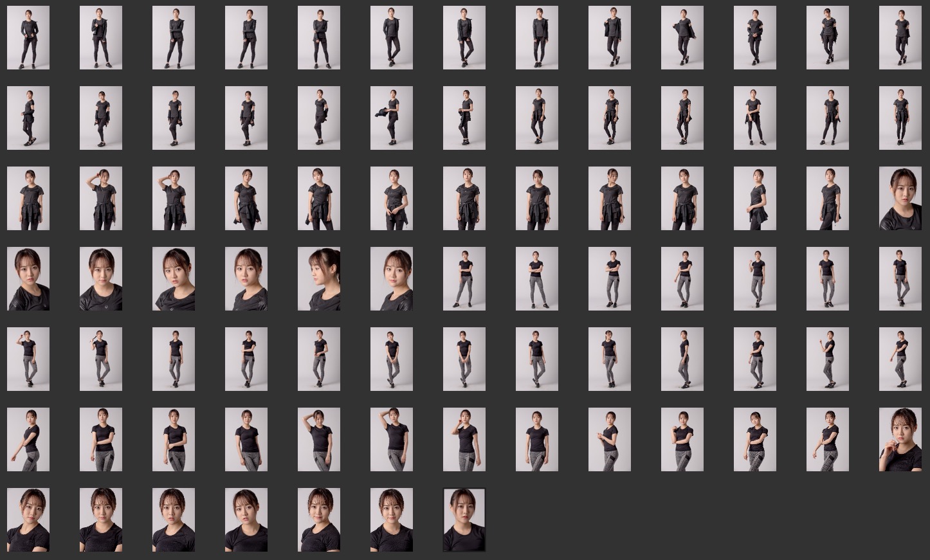Select the sixth-row thumbnail with hand touching cheek
Screen dimensions: 930x560
tap(464, 440)
